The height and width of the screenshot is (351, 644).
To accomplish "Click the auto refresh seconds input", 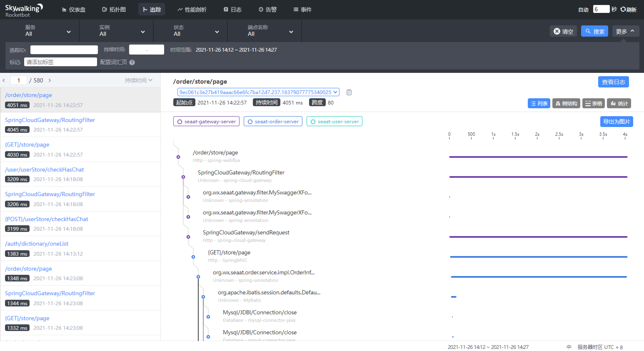I will [x=601, y=9].
